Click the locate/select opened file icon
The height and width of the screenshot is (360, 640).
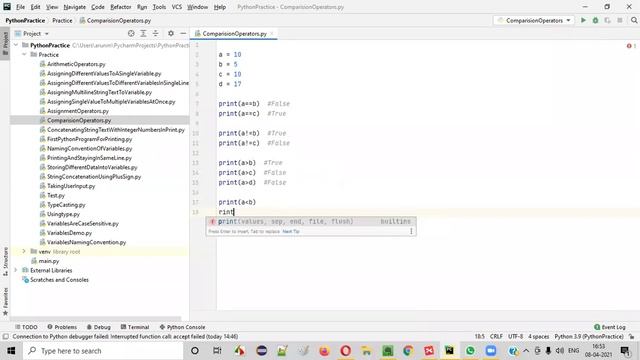131,33
